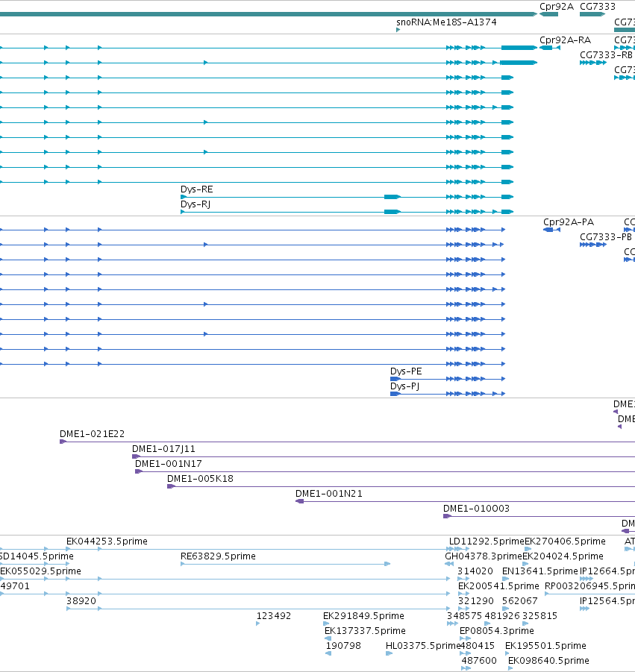This screenshot has width=635, height=672.
Task: Select clone DME1-010O03
Action: point(539,516)
